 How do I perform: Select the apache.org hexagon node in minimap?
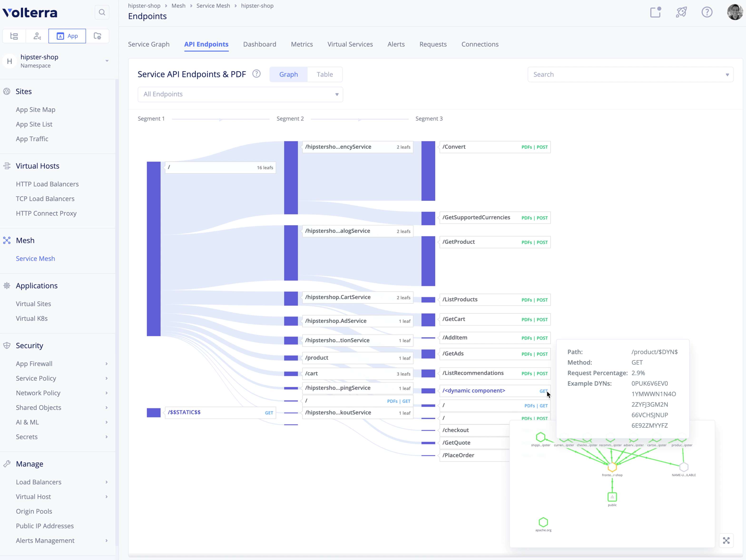543,522
